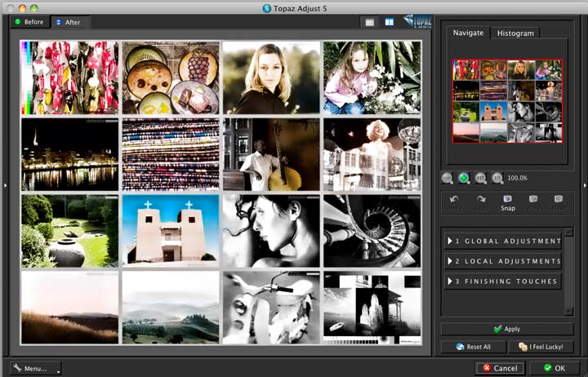
Task: Open the Histogram tab
Action: click(x=515, y=33)
